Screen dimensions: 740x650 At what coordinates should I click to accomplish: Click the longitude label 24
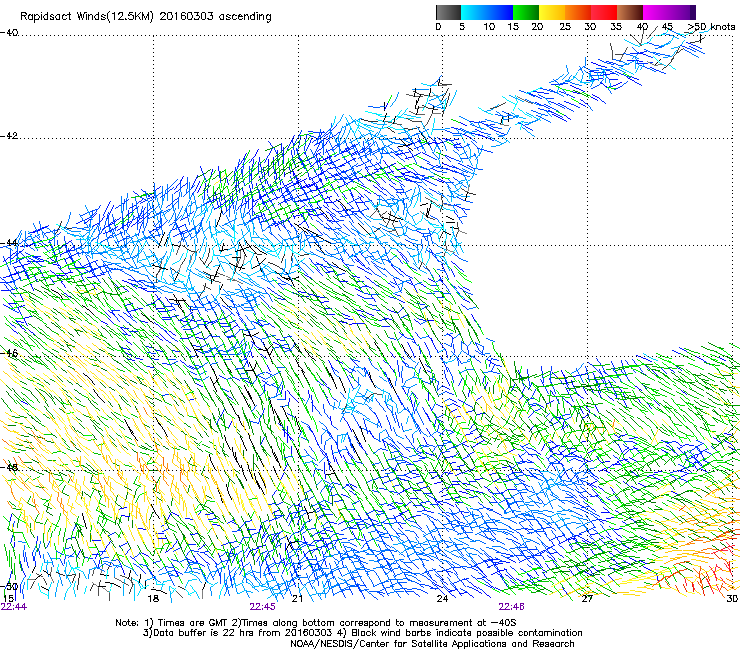coord(442,599)
